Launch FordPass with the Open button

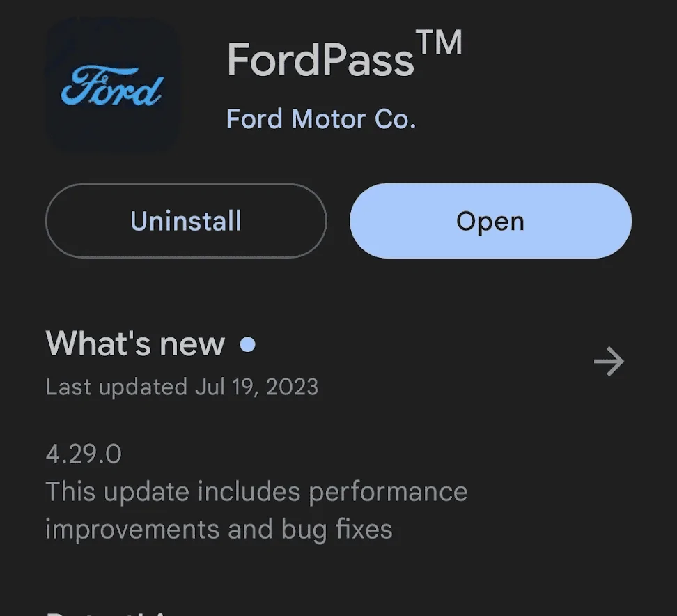[x=490, y=221]
